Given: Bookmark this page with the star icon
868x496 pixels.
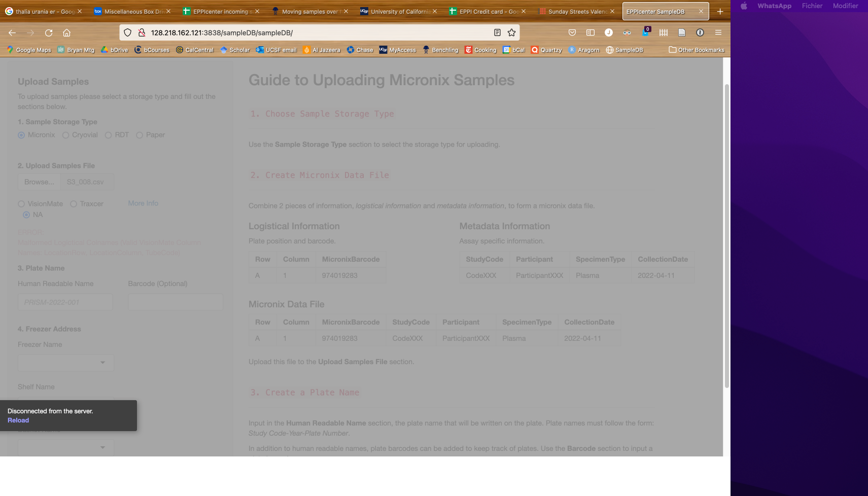Looking at the screenshot, I should (511, 32).
